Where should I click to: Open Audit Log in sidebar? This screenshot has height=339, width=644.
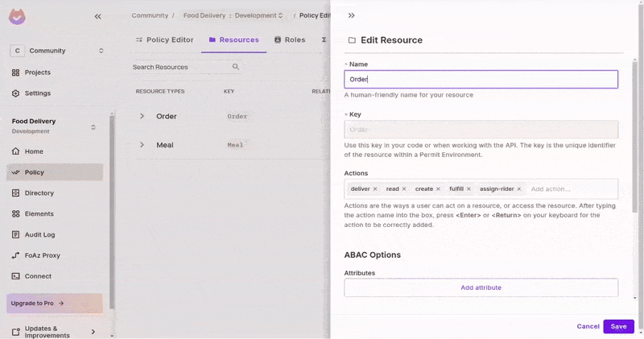pos(39,234)
